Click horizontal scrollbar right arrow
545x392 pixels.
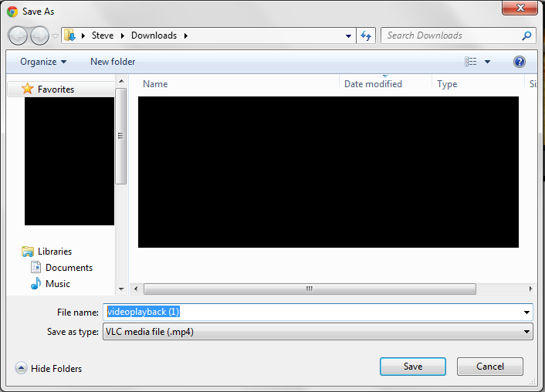(x=530, y=289)
